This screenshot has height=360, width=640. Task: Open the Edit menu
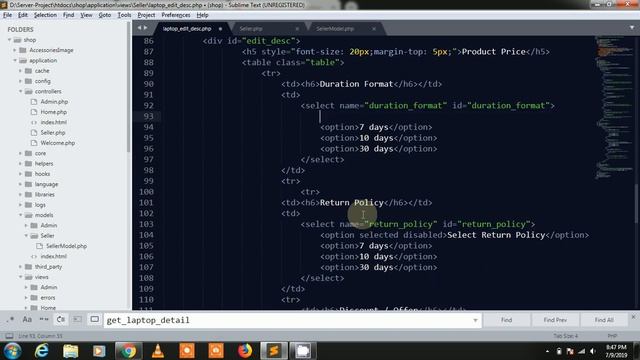(x=23, y=15)
